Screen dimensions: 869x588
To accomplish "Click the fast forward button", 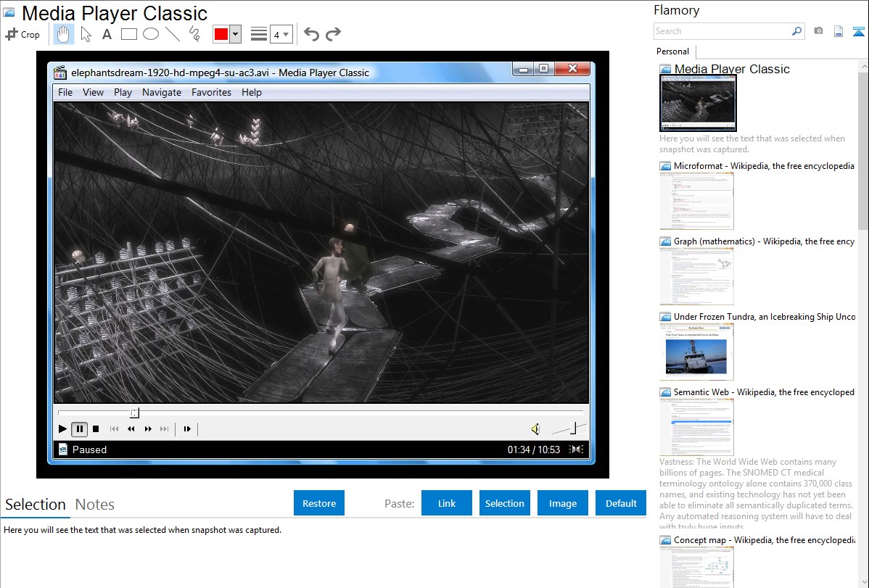I will pos(148,428).
